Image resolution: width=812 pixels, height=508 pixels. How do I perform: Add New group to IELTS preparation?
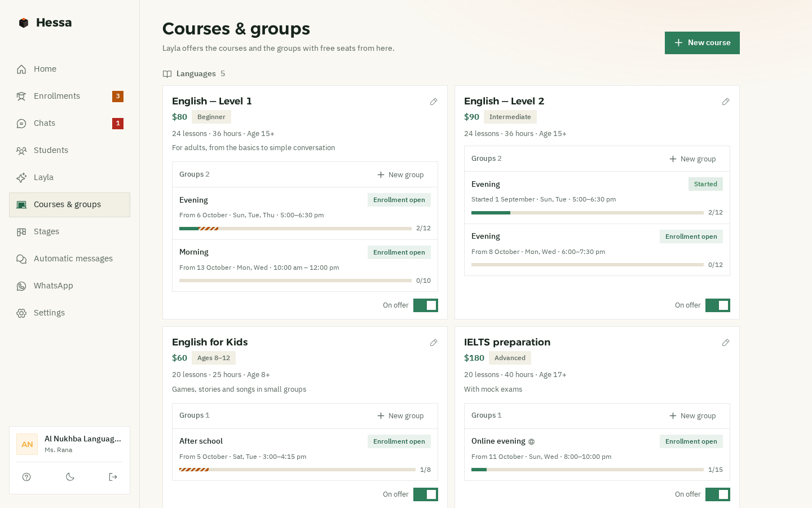pyautogui.click(x=692, y=416)
